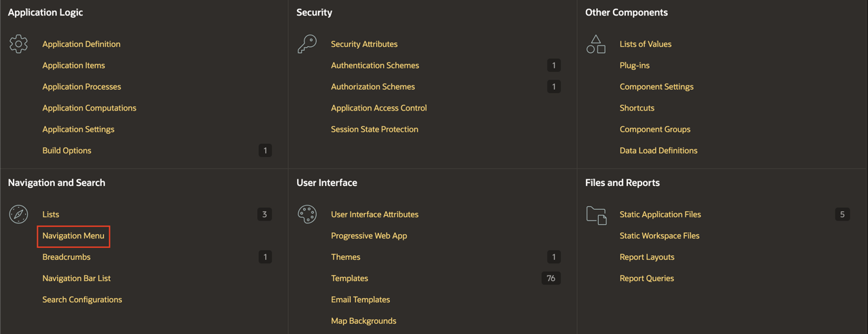Select Static Application Files

(x=660, y=215)
